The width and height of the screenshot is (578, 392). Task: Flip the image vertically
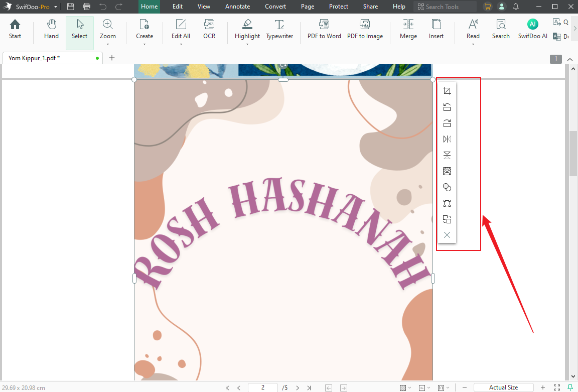coord(447,155)
